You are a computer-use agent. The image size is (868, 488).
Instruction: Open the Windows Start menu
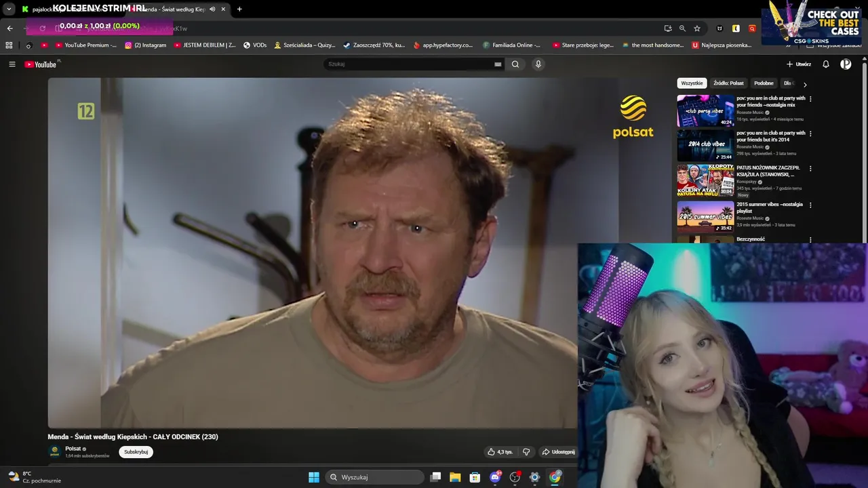pyautogui.click(x=314, y=477)
